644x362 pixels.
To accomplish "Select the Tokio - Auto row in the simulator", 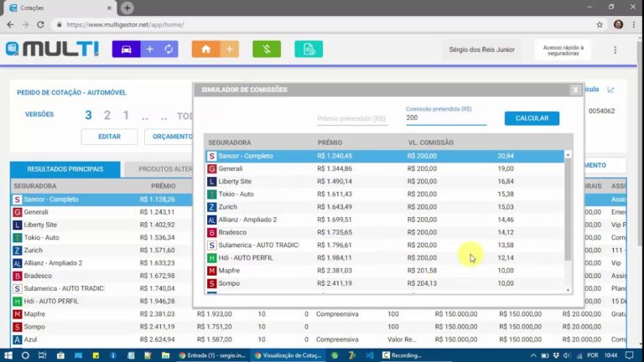I will click(x=385, y=194).
